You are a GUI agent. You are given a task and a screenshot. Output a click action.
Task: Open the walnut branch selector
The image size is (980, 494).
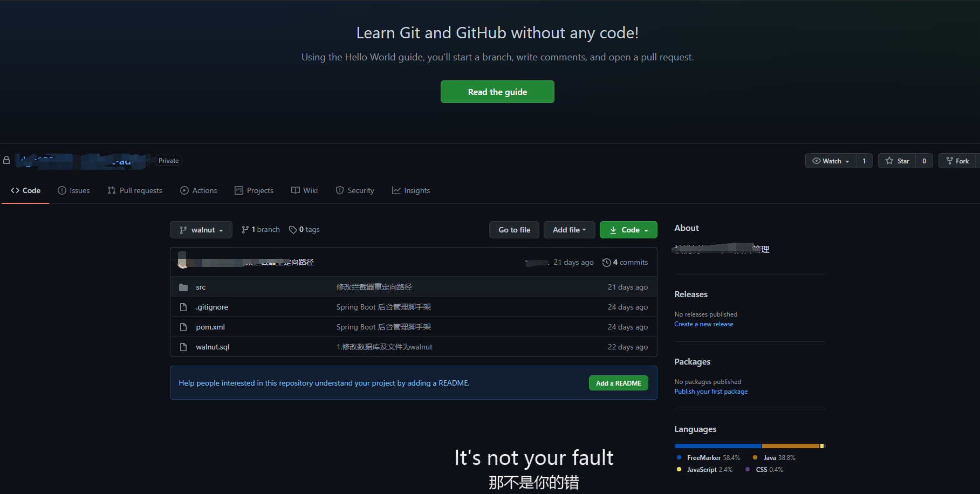(x=201, y=229)
